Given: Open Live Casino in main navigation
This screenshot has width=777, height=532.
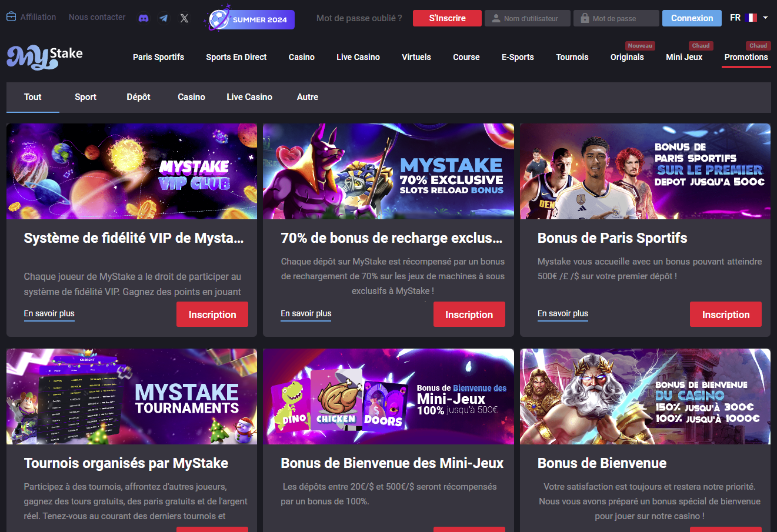Looking at the screenshot, I should (x=358, y=57).
